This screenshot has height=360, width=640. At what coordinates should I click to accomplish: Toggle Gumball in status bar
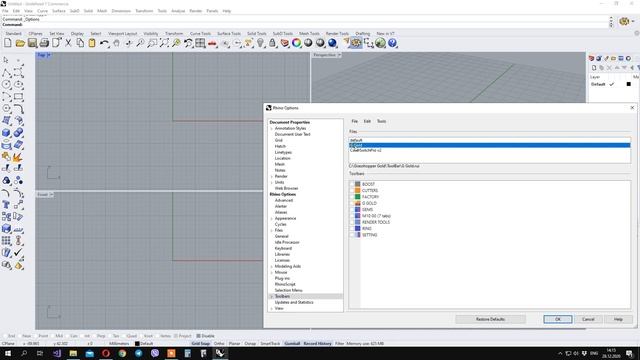(x=292, y=344)
